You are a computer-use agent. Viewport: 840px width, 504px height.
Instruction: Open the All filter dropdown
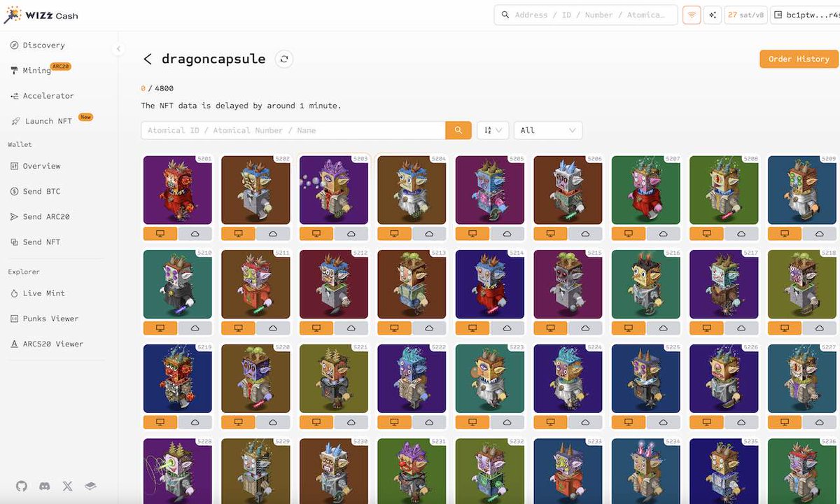click(548, 130)
